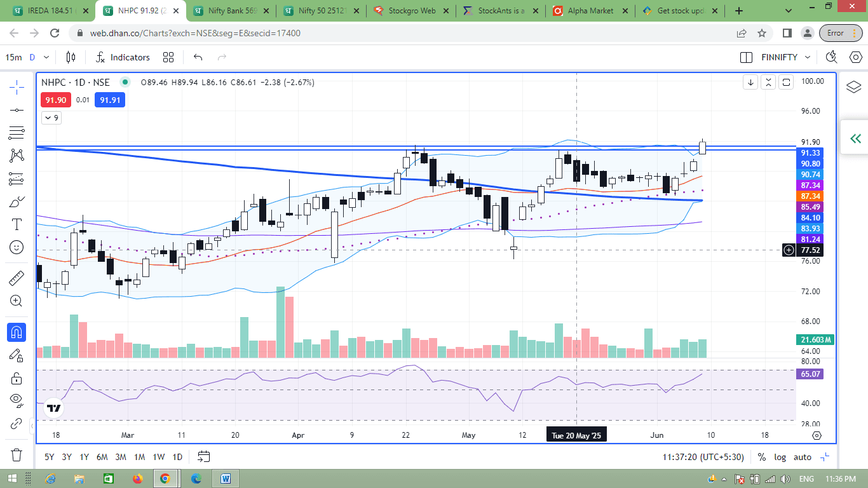Image resolution: width=868 pixels, height=488 pixels.
Task: Bookmark this page with the star icon
Action: 761,33
